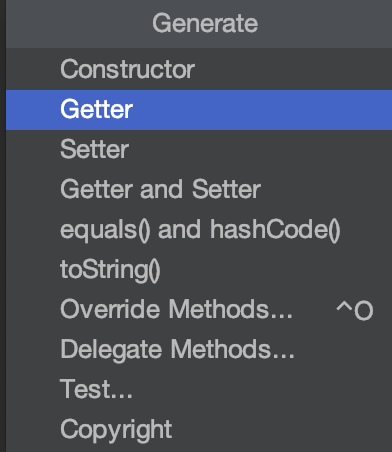Click the word Delegate in the list

111,351
